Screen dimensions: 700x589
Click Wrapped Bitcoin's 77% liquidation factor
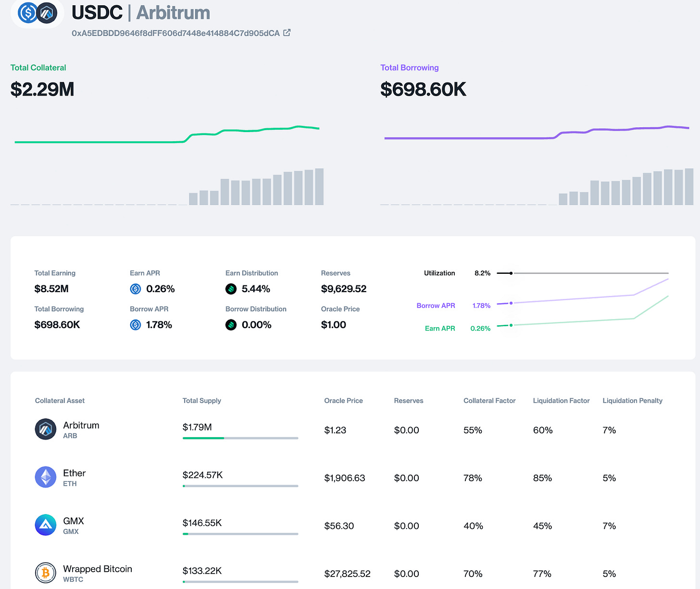click(x=542, y=574)
